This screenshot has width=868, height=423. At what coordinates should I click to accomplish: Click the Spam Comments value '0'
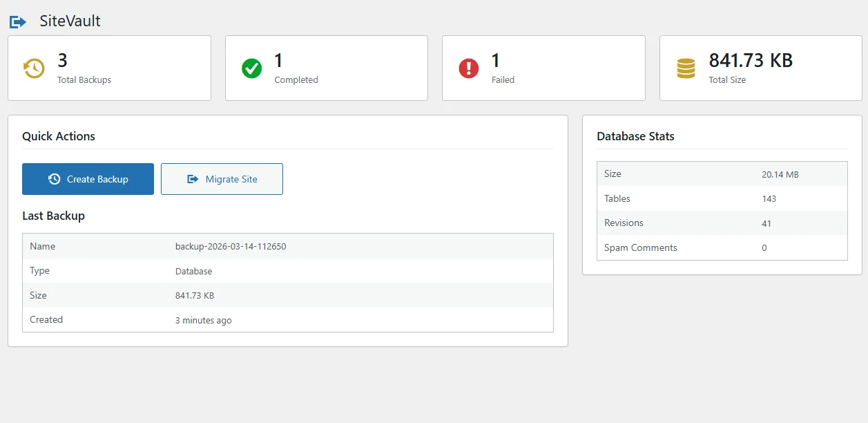tap(764, 248)
